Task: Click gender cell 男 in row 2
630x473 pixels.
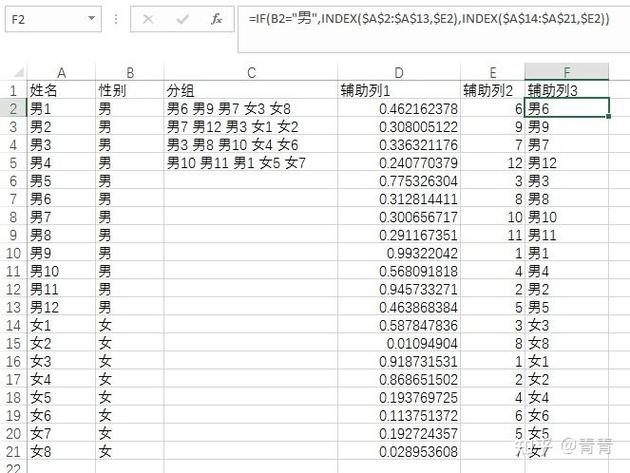Action: (130, 109)
